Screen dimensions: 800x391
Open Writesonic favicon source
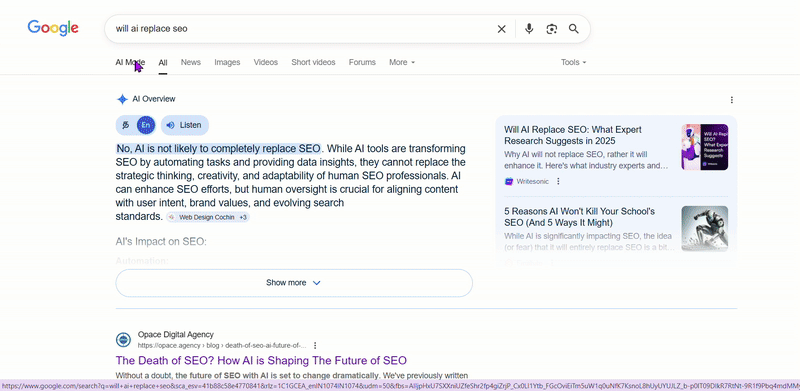[509, 181]
